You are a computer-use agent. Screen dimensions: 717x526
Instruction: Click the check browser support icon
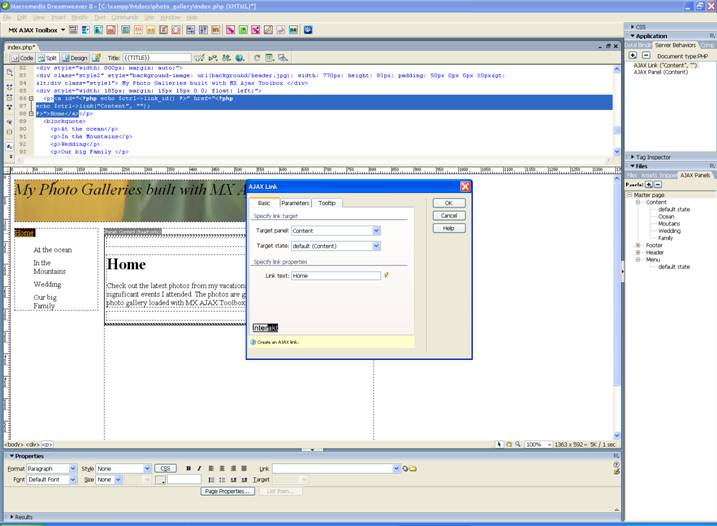point(199,58)
